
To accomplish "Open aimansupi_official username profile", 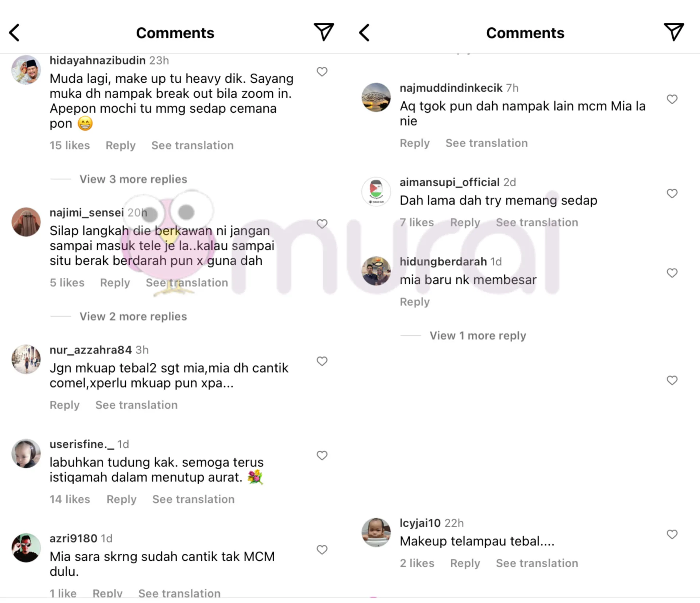I will coord(450,182).
